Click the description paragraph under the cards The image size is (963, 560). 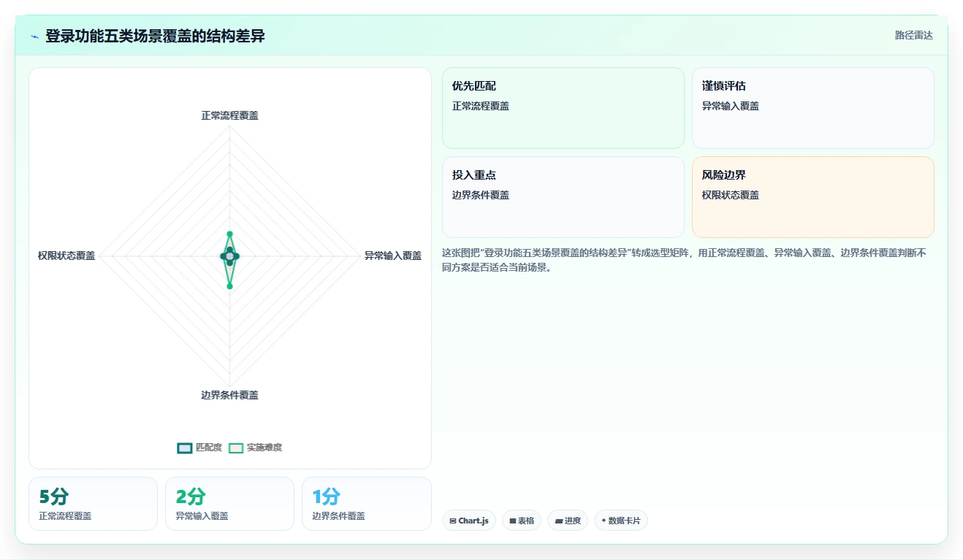tap(684, 260)
